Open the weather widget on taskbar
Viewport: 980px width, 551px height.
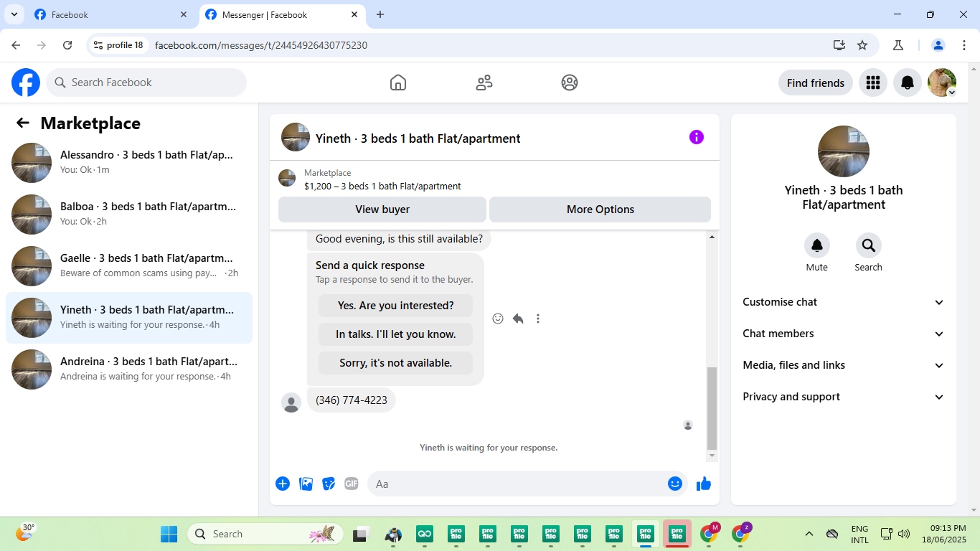pos(25,533)
